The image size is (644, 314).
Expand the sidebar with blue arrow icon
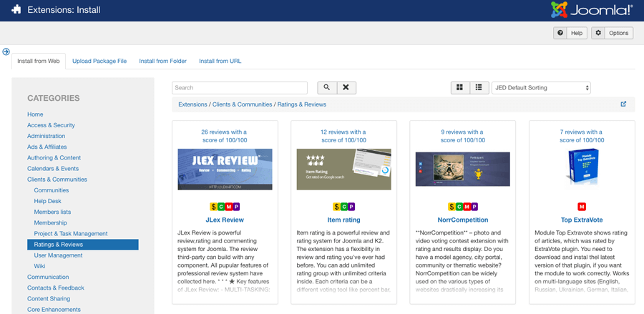[x=6, y=51]
